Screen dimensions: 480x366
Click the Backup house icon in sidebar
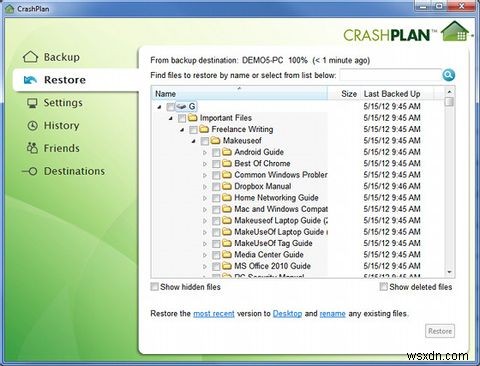tap(30, 57)
